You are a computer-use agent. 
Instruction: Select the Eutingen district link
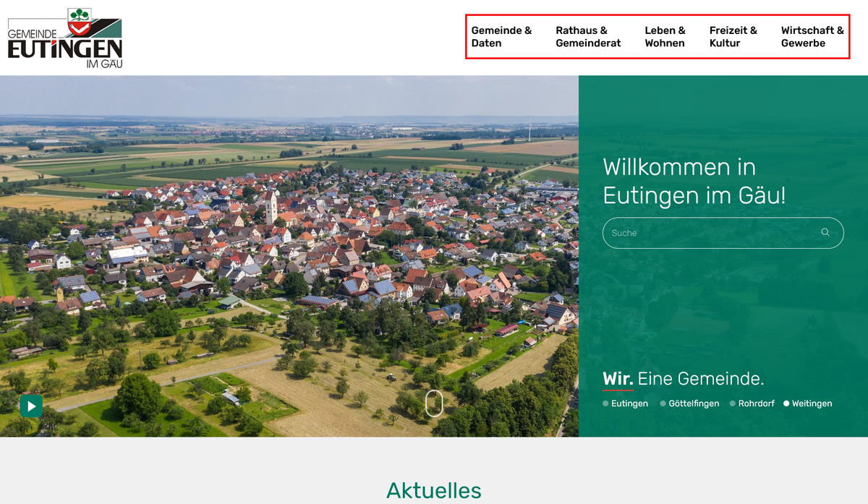[625, 403]
